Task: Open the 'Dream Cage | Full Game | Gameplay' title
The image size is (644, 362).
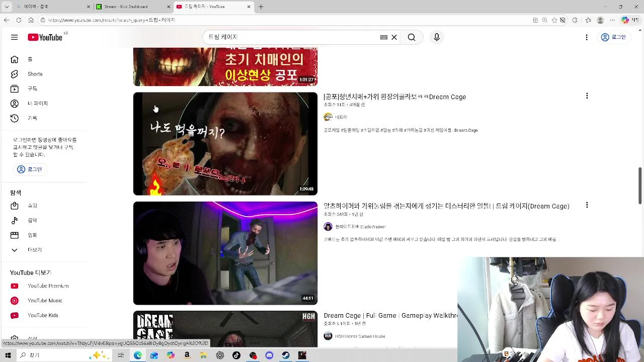Action: (x=390, y=316)
